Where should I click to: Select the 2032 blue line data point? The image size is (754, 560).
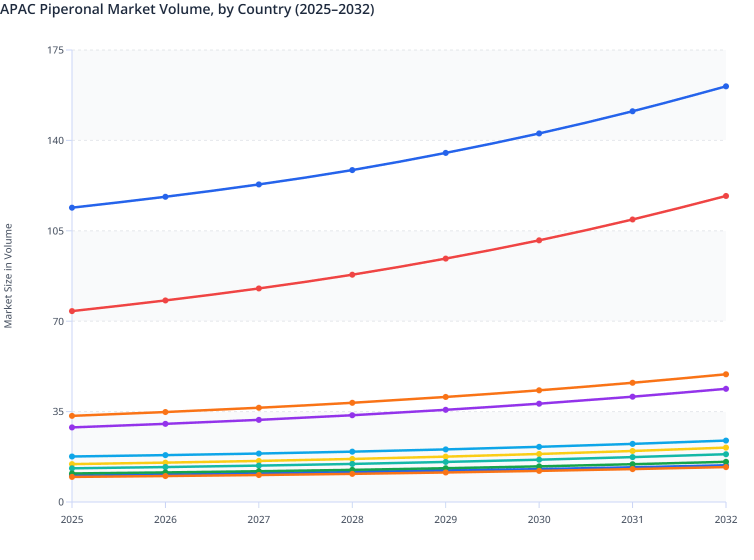pyautogui.click(x=726, y=86)
